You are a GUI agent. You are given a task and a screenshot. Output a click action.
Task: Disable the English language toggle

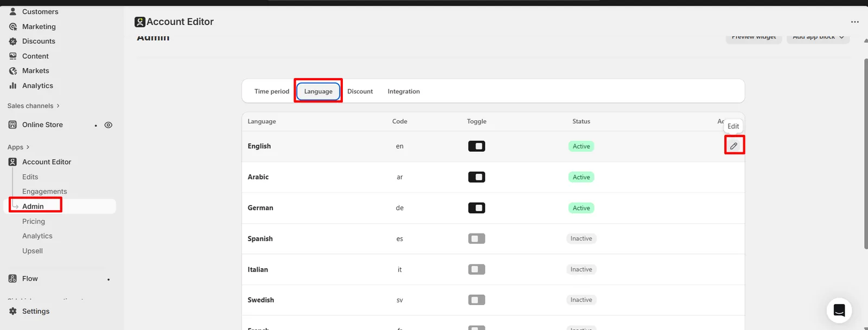coord(476,146)
